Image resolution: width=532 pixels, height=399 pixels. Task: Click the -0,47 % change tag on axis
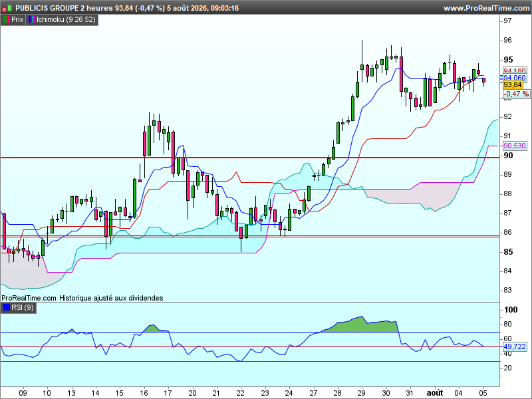515,94
